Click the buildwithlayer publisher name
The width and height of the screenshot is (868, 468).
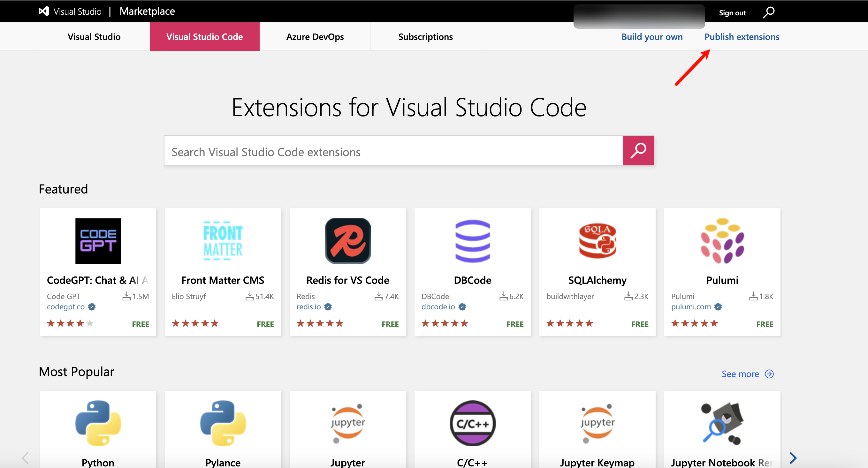tap(570, 297)
